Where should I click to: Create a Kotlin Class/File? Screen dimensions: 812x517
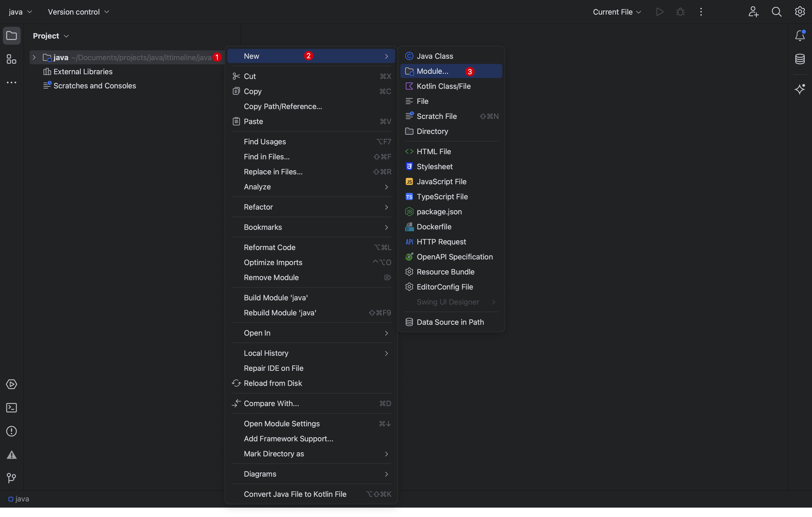[x=451, y=86]
